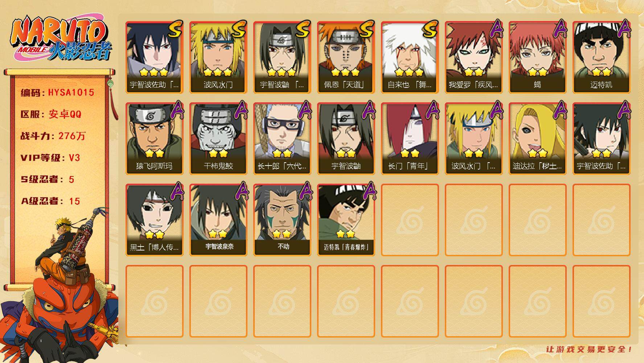
Task: Select the 波风水门 S-rank ninja card
Action: [x=218, y=57]
